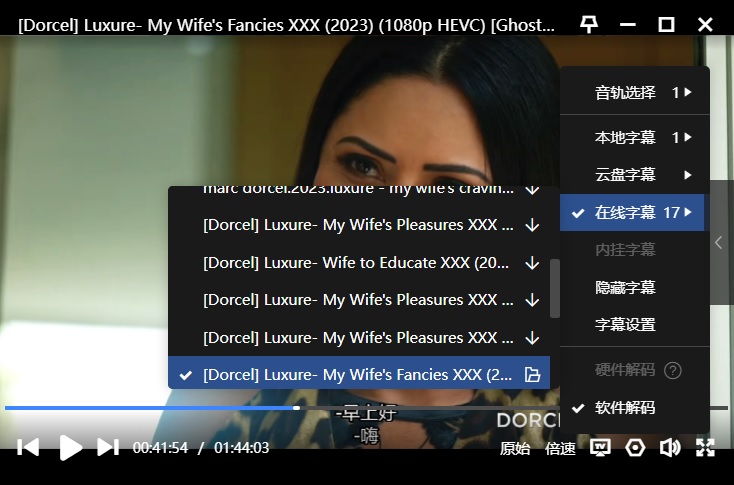Open 字幕设置 subtitle settings
The image size is (734, 485).
[x=625, y=325]
